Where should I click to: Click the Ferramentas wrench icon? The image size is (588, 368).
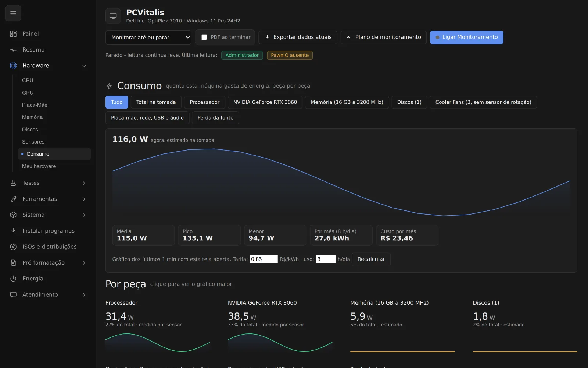[x=13, y=199]
